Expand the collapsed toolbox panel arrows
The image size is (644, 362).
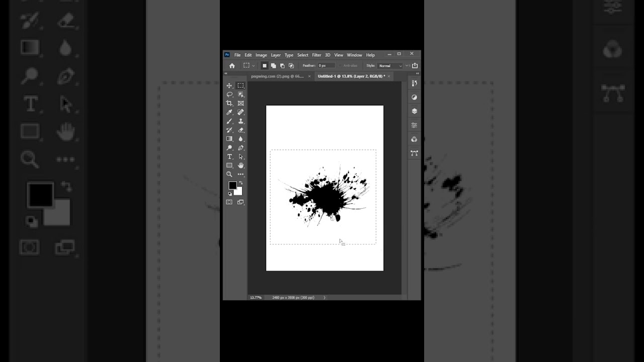pos(225,73)
